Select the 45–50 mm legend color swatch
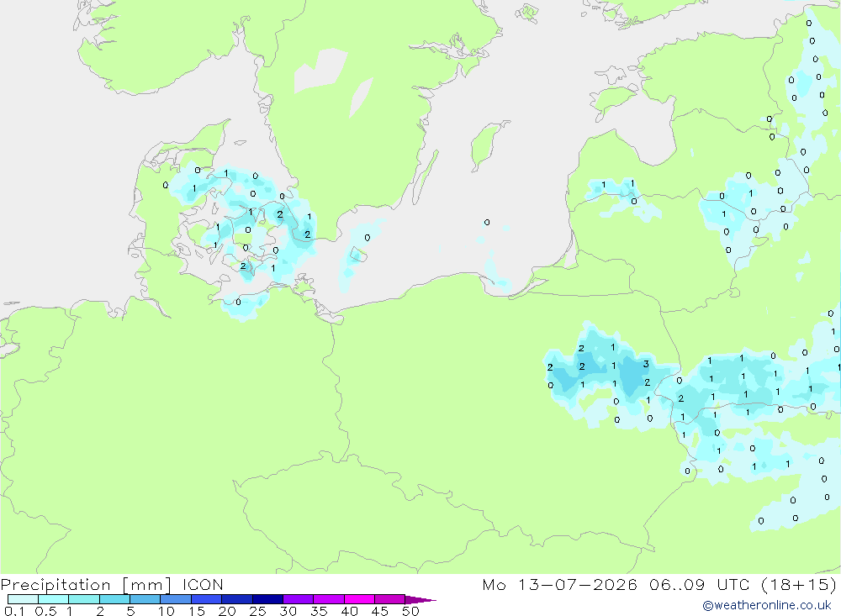Image resolution: width=841 pixels, height=616 pixels. click(x=390, y=599)
